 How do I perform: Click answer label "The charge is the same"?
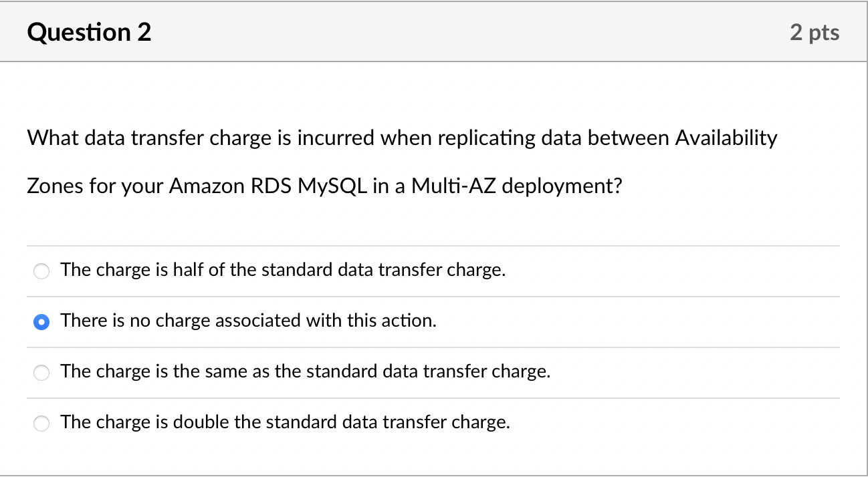tap(305, 372)
